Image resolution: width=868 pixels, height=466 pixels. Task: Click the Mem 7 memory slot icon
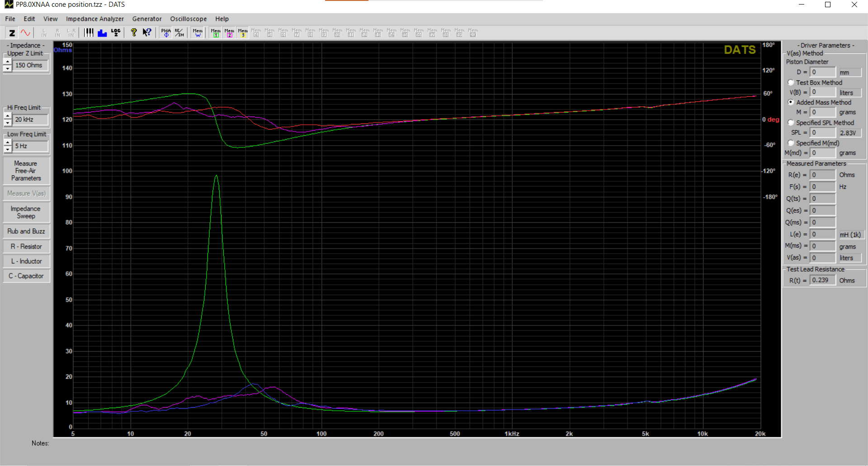coord(297,33)
